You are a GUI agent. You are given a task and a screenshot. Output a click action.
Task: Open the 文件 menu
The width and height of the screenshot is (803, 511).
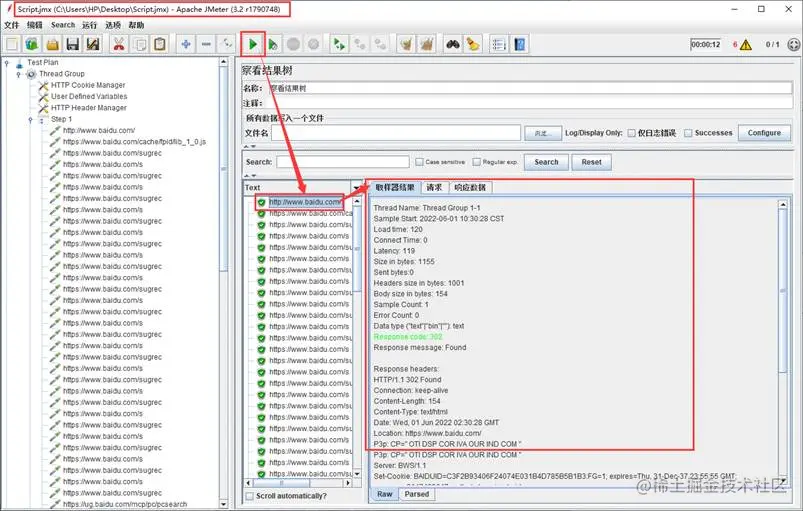click(11, 25)
